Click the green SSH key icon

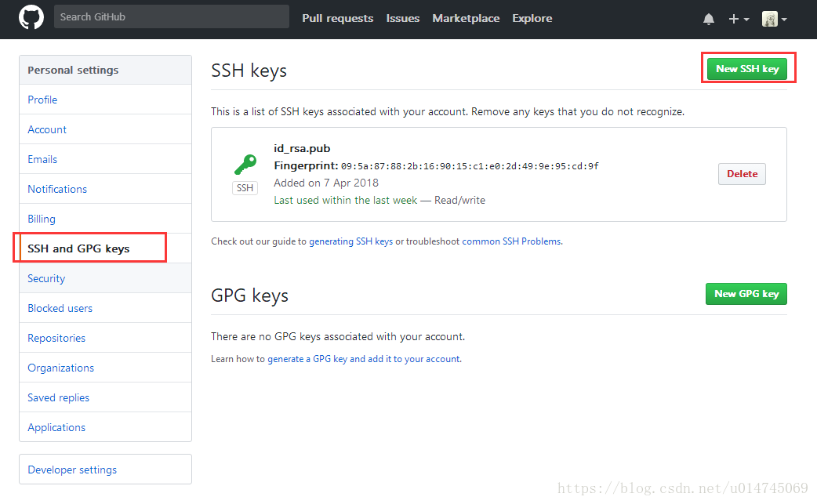point(245,165)
